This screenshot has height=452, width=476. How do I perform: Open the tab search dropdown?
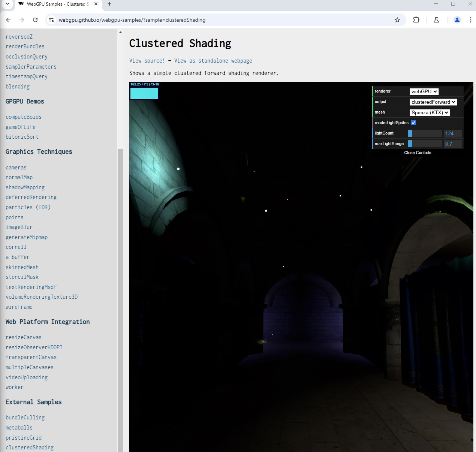pyautogui.click(x=7, y=4)
